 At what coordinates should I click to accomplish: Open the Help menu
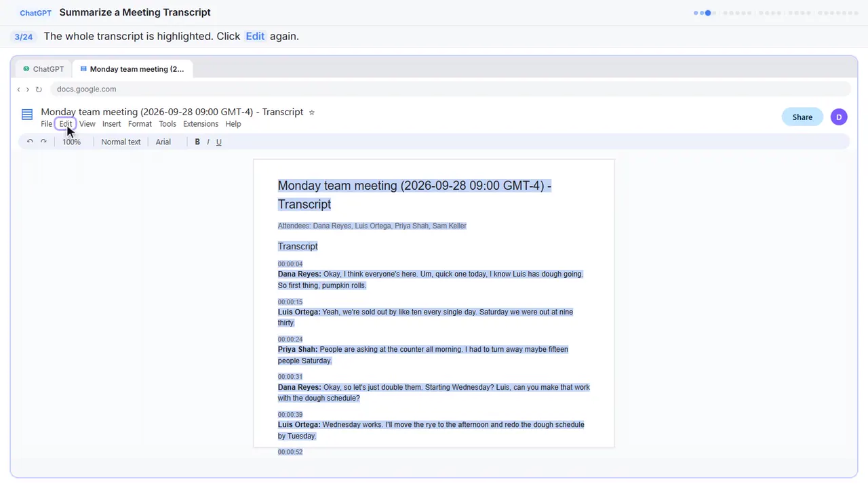coord(233,124)
